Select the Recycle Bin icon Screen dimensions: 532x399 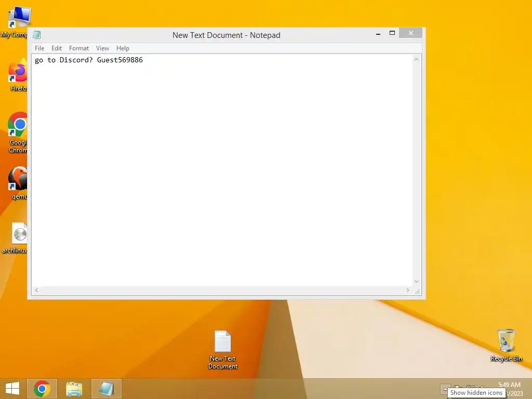click(x=506, y=345)
